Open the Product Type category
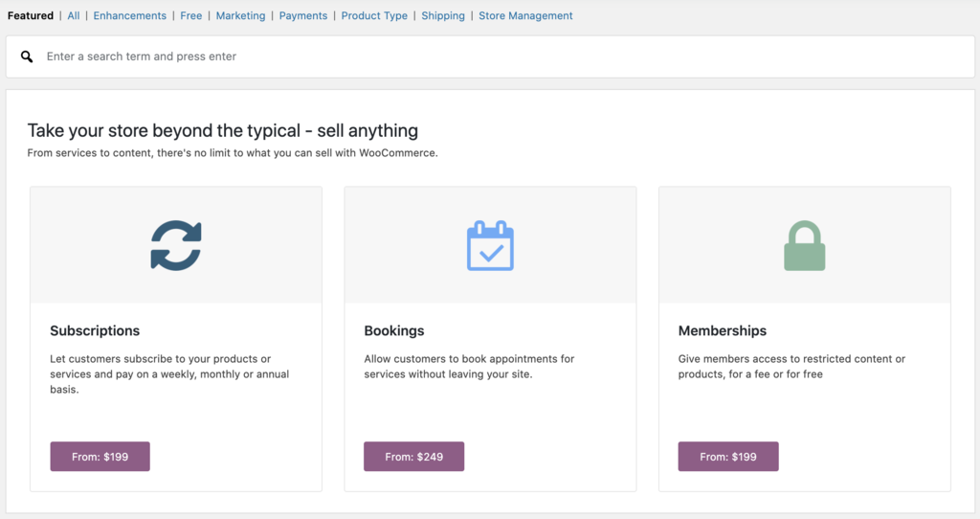This screenshot has width=980, height=519. point(374,15)
